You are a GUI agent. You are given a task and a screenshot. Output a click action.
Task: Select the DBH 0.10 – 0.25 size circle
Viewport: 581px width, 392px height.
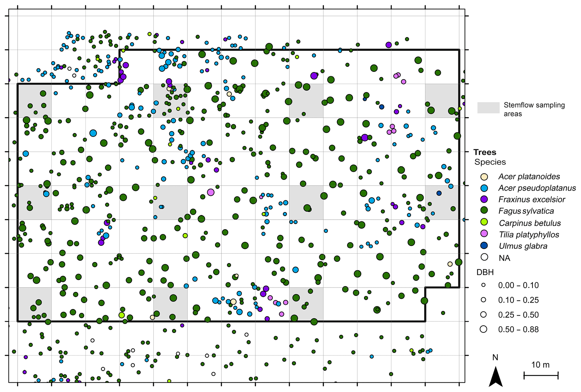[x=483, y=300]
